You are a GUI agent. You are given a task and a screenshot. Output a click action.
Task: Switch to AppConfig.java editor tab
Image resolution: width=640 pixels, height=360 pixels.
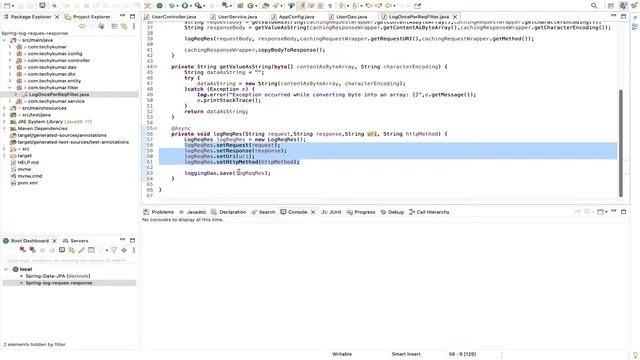click(293, 17)
